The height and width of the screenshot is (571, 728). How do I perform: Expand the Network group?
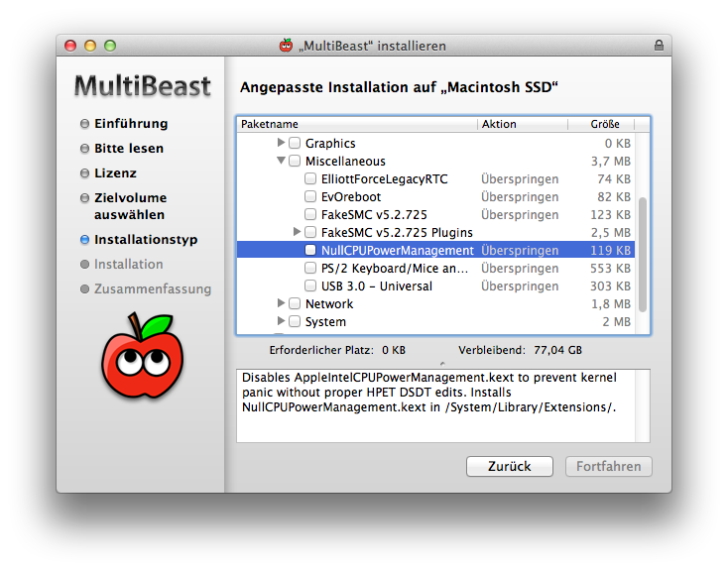point(281,303)
